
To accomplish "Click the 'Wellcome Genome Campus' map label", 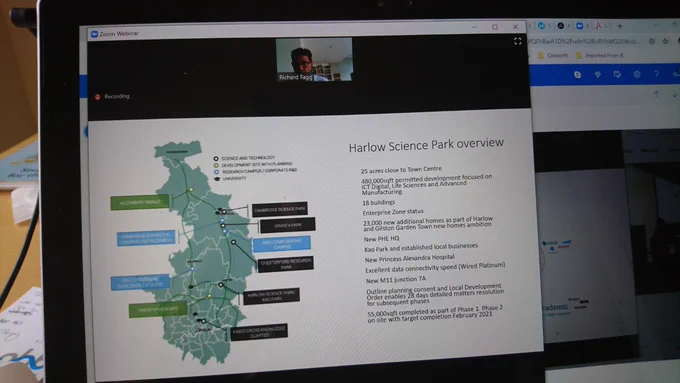I will click(281, 244).
